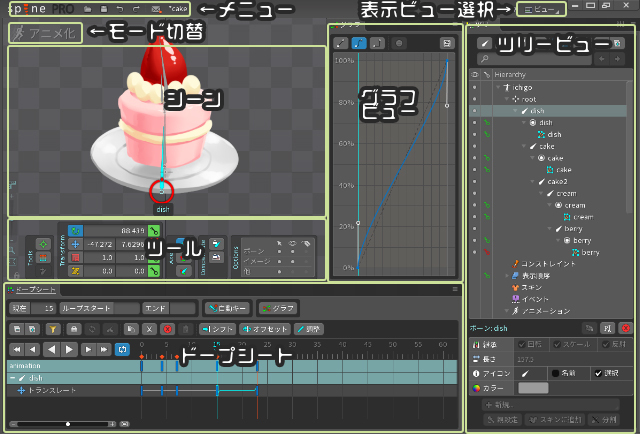The height and width of the screenshot is (434, 640).
Task: Click the gray カラー color swatch
Action: point(532,387)
